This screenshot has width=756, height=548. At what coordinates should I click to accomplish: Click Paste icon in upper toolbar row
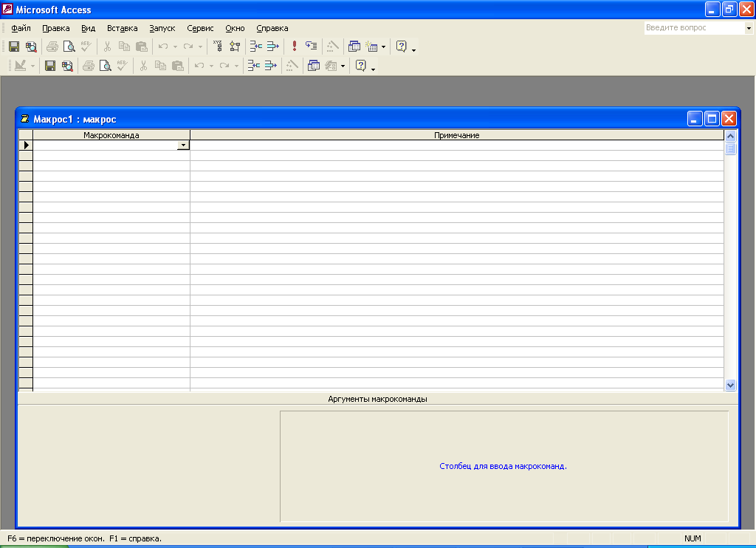coord(142,47)
